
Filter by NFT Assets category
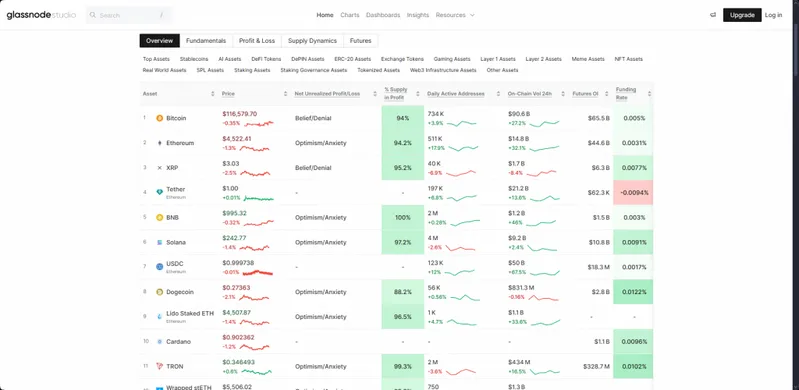point(629,59)
